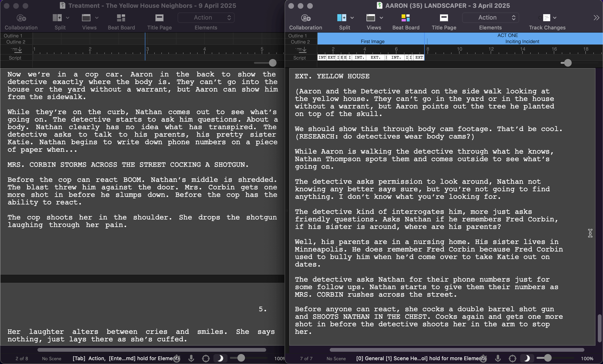This screenshot has height=364, width=603.
Task: Click the Split icon in right window
Action: tap(341, 18)
